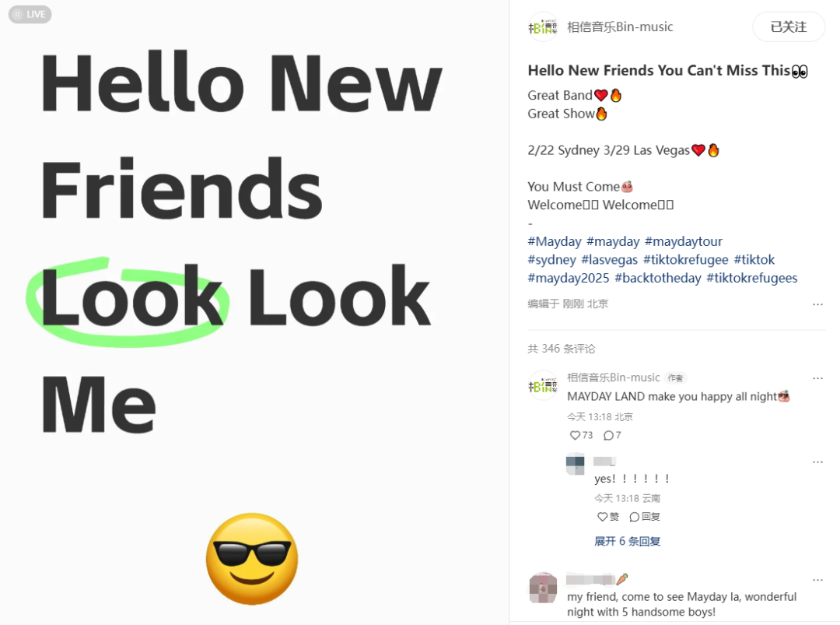
Task: Open the 相信音乐Bin-music profile avatar in header
Action: tap(543, 26)
